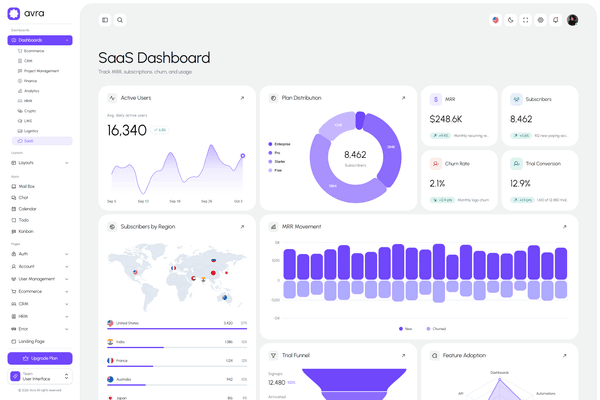Expand the Ecommerce pages chevron

click(67, 292)
